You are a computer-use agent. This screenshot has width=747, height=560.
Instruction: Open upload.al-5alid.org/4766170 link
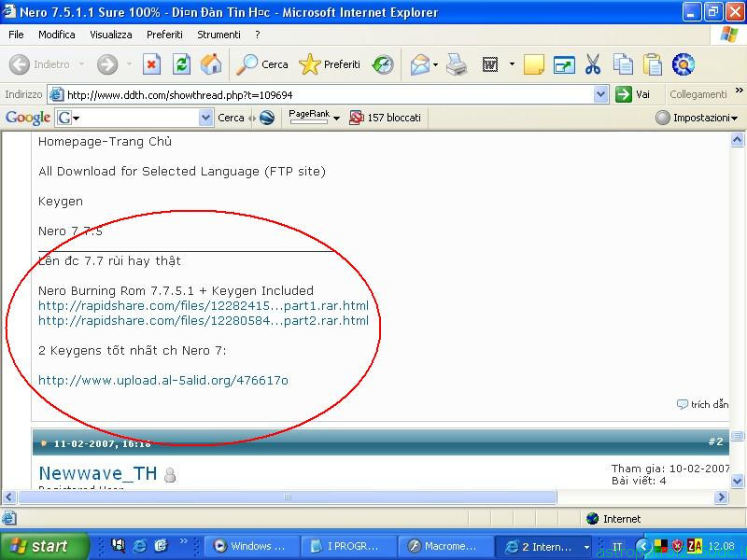162,380
